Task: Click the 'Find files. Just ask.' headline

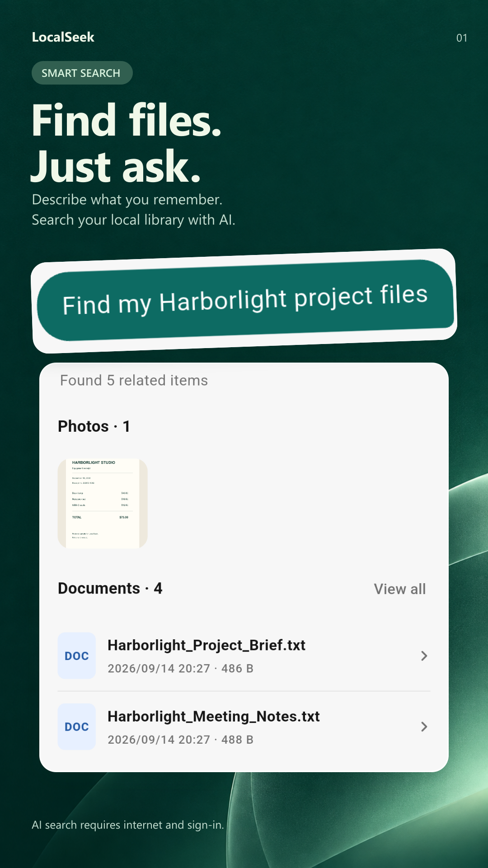Action: (x=127, y=143)
